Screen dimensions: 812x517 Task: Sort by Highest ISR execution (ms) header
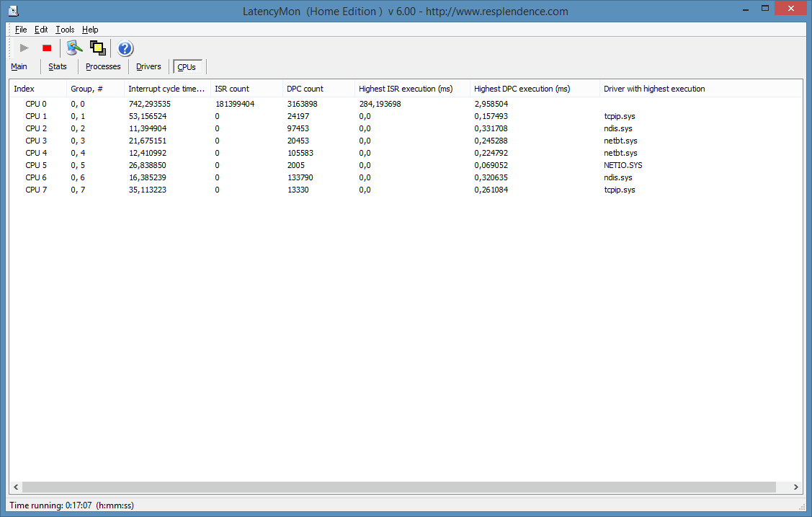tap(412, 89)
